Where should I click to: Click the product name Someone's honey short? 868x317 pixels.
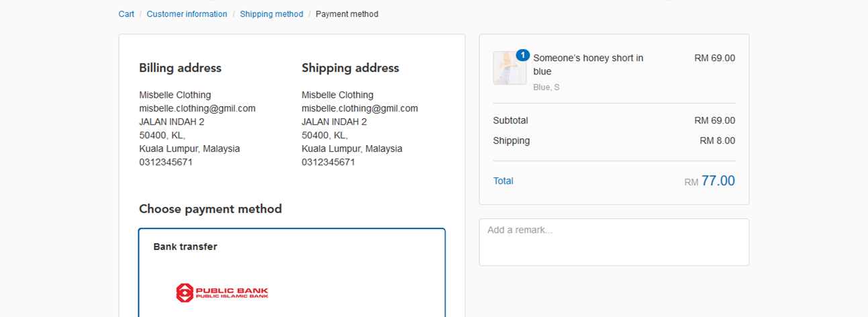click(588, 64)
